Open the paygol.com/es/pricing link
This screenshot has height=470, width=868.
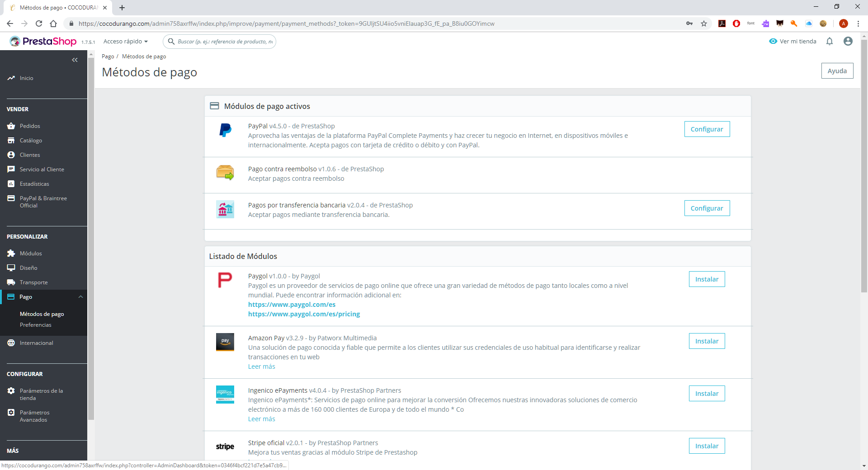click(x=304, y=314)
